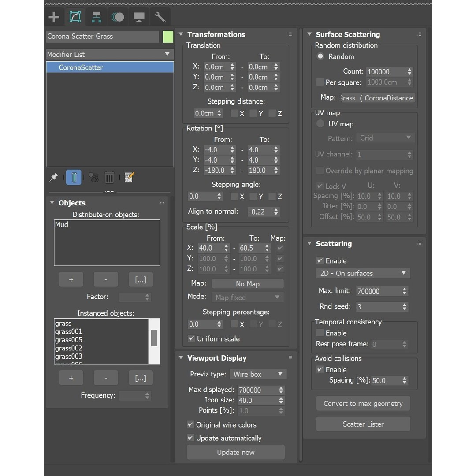Toggle Original wire colors checkbox

coord(190,424)
